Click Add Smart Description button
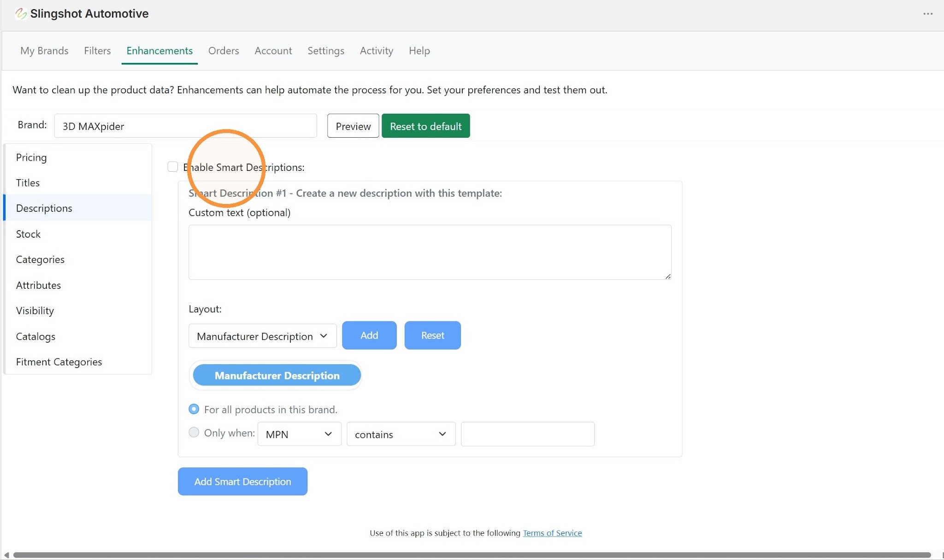This screenshot has width=944, height=560. pyautogui.click(x=242, y=481)
